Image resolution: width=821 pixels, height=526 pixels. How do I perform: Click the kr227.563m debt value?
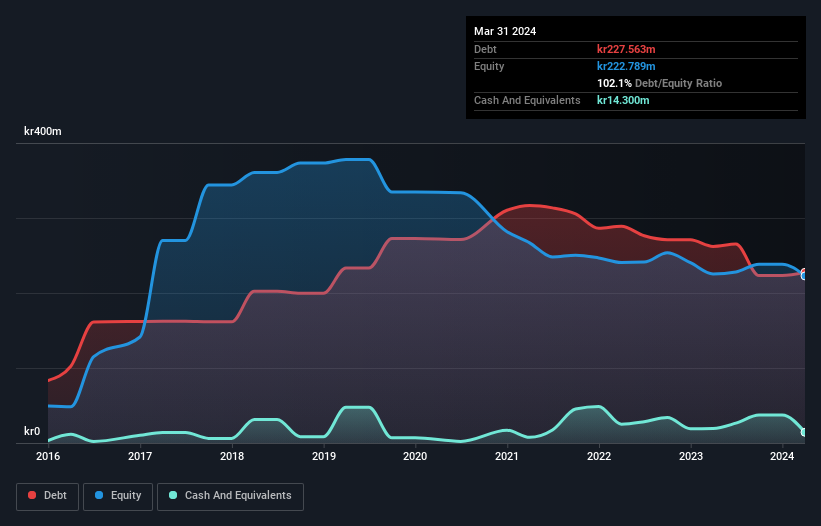(626, 49)
